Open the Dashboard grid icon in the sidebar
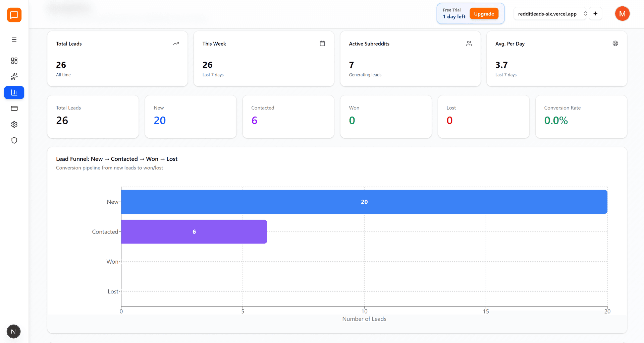This screenshot has width=644, height=343. tap(14, 61)
